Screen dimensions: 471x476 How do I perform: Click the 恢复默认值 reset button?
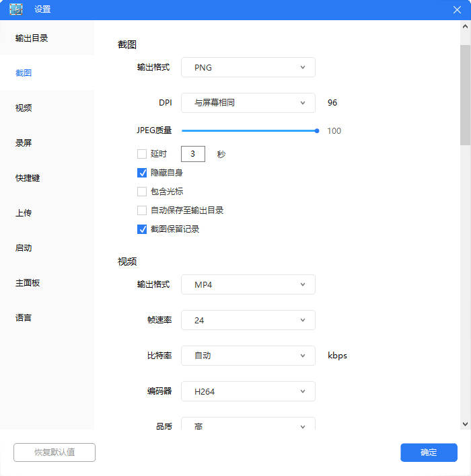[55, 452]
